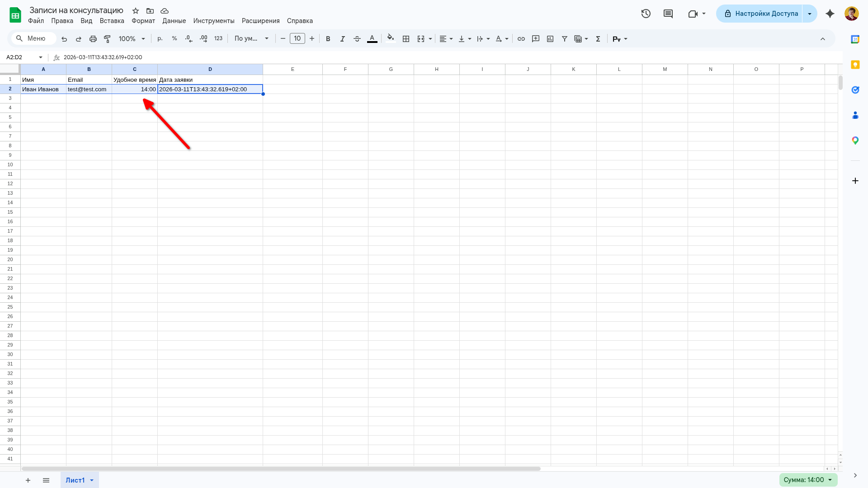868x488 pixels.
Task: Insert a link via the toolbar icon
Action: pyautogui.click(x=521, y=39)
